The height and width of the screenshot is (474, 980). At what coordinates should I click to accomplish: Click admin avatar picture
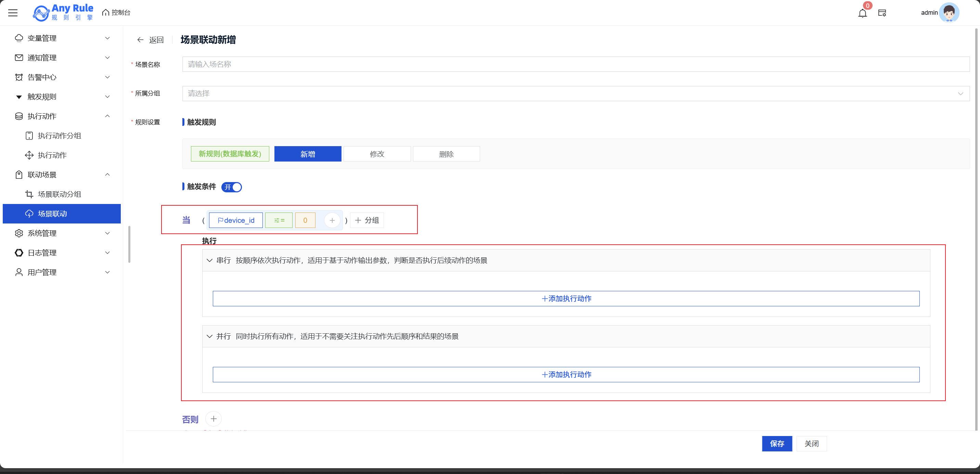point(949,13)
